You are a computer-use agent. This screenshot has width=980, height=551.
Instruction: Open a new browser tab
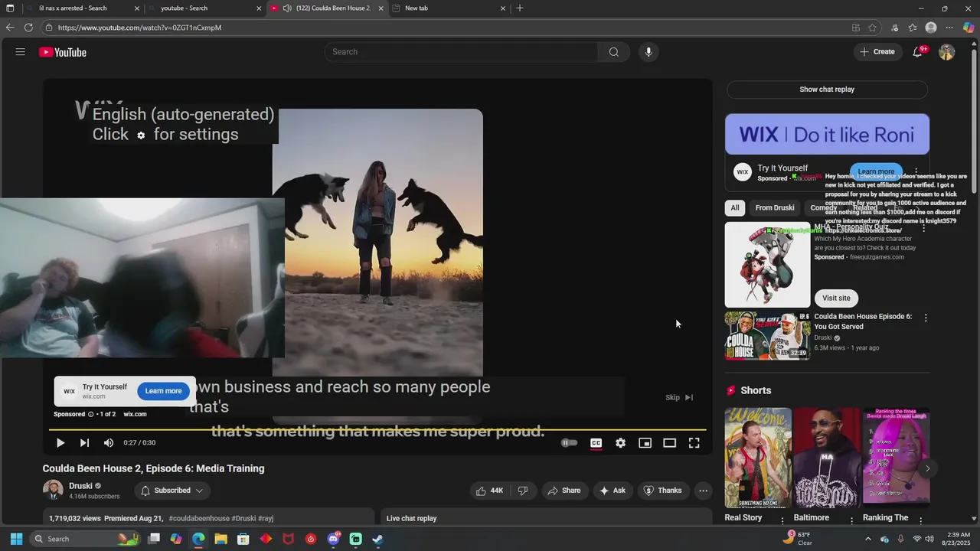tap(520, 8)
